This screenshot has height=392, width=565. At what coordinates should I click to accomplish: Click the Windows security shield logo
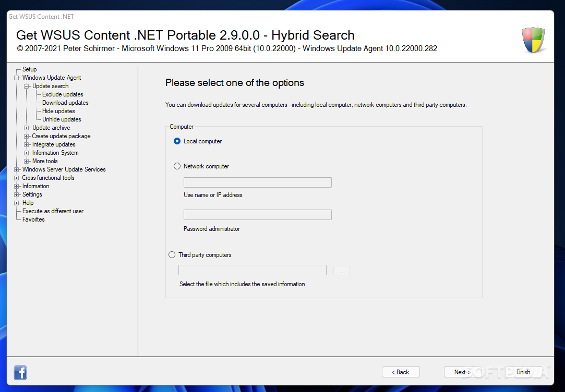coord(533,40)
